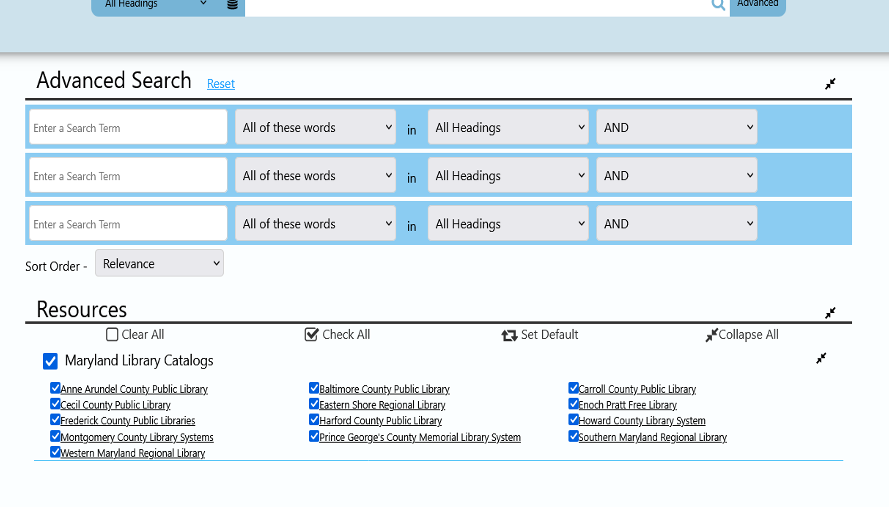Click the Set Default retweet-style icon
This screenshot has width=890, height=508.
[x=509, y=335]
